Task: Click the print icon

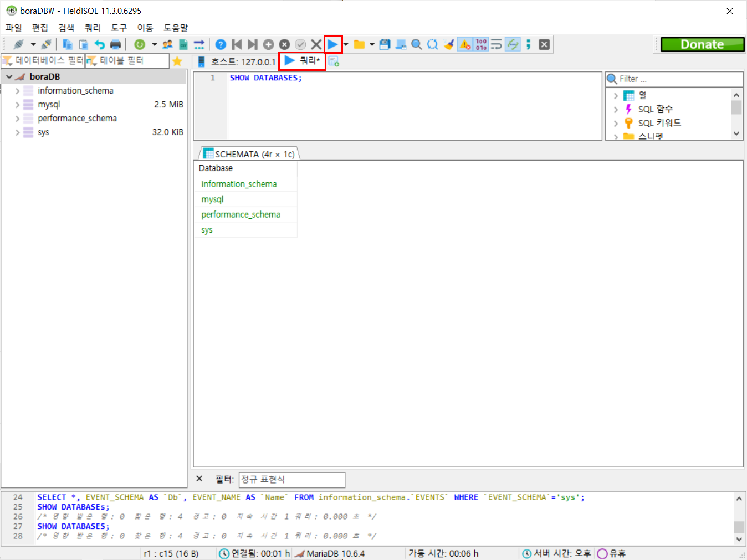Action: [115, 44]
